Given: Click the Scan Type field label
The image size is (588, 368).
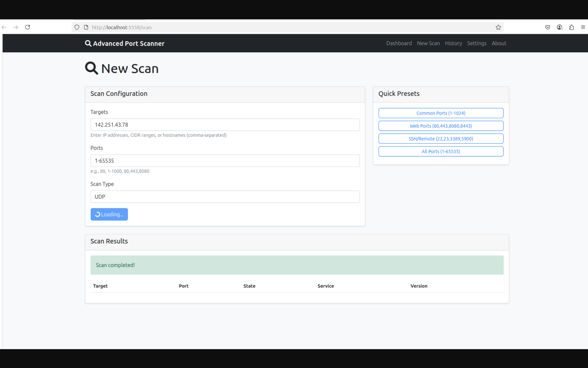Looking at the screenshot, I should point(102,184).
